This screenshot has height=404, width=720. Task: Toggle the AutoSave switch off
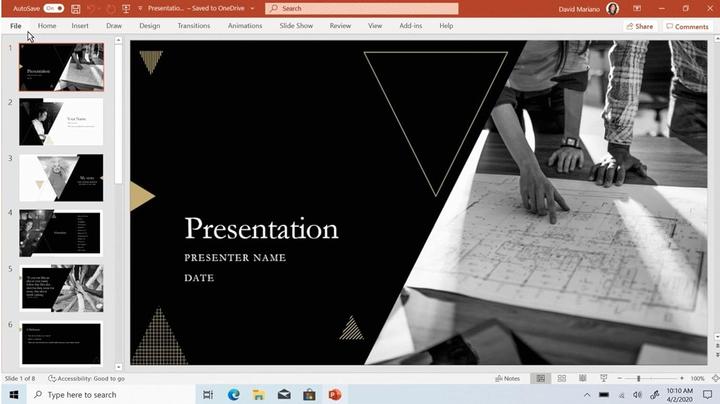(x=55, y=8)
